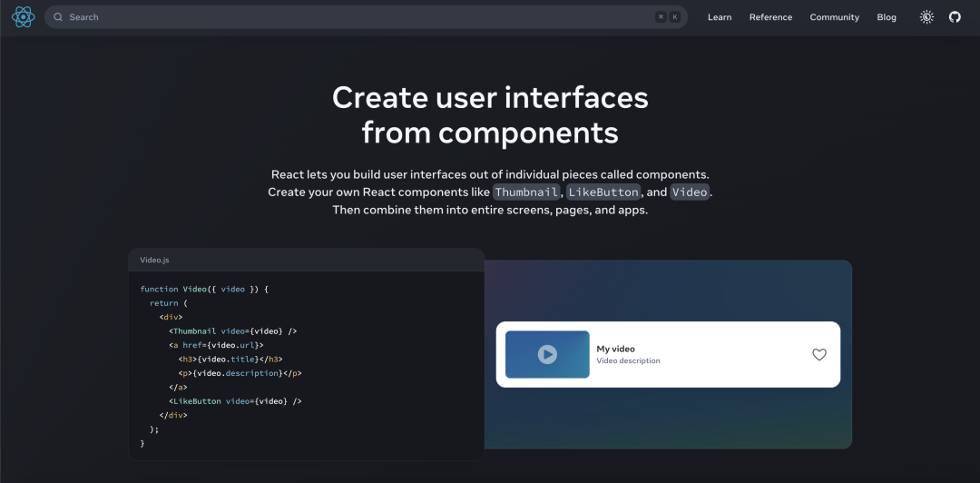Click the "<p>{video.description}</p>" code line

[x=240, y=373]
